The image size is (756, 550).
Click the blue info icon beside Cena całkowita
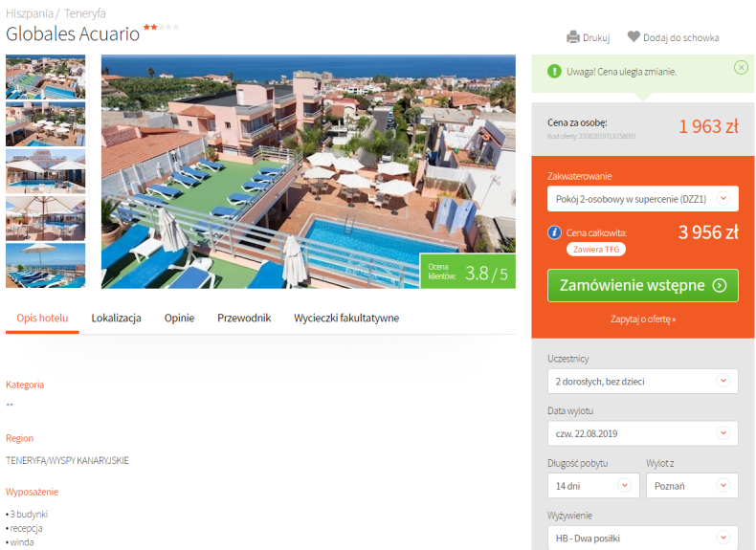coord(554,232)
